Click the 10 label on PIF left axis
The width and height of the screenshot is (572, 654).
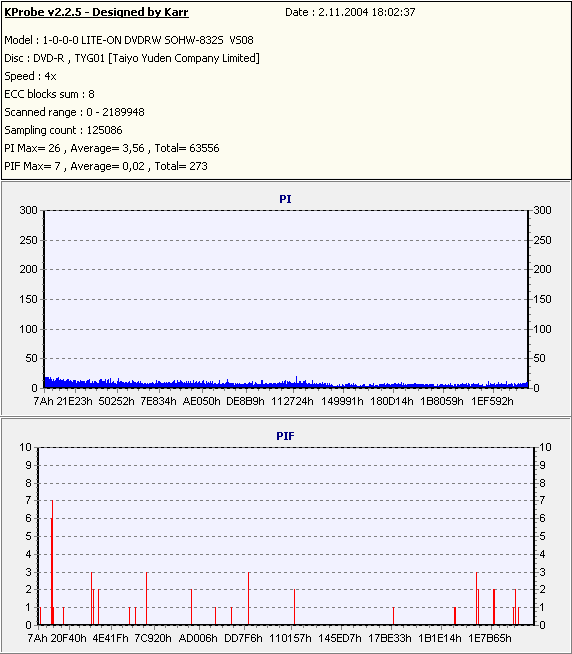tap(25, 447)
